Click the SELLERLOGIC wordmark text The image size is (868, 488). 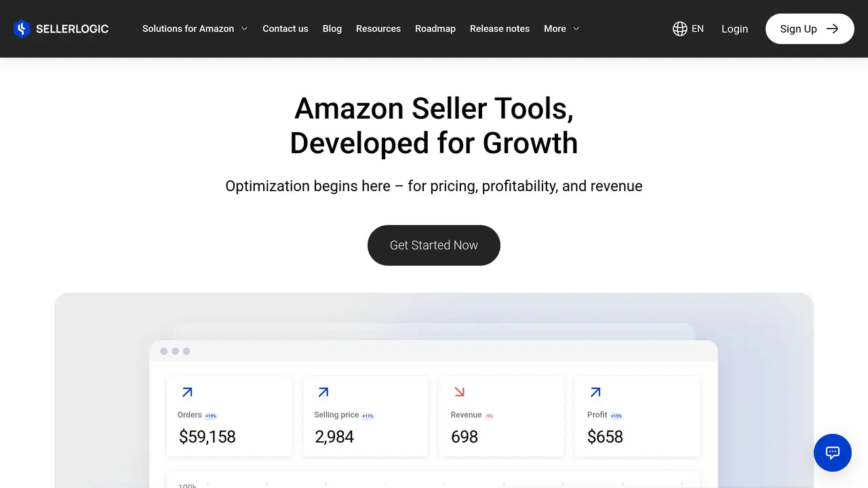tap(72, 28)
